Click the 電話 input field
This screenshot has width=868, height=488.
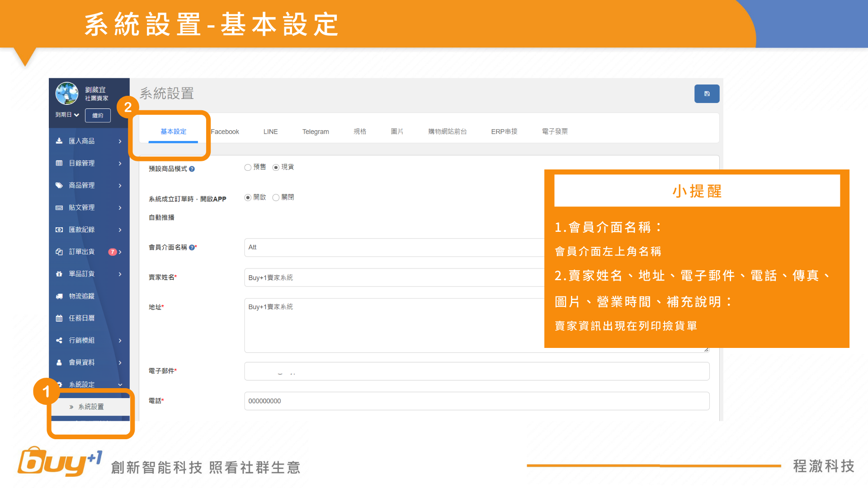click(x=476, y=401)
